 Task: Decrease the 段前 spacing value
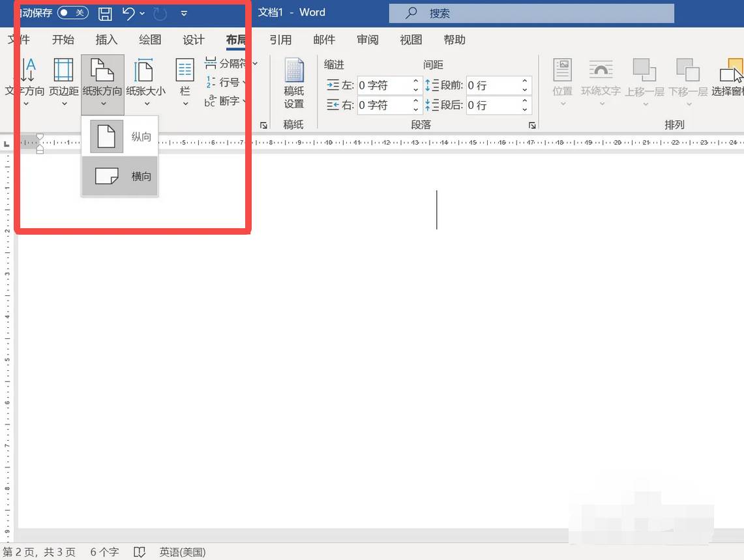coord(525,90)
